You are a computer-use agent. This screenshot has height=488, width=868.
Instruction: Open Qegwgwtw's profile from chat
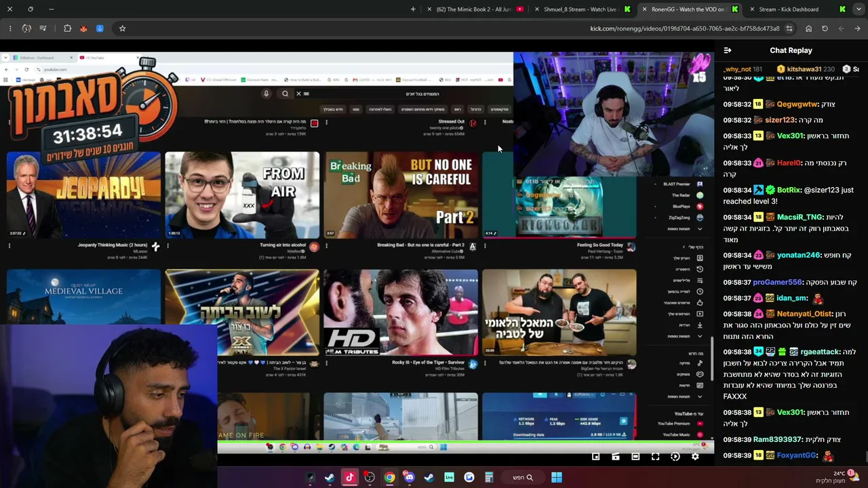(797, 104)
